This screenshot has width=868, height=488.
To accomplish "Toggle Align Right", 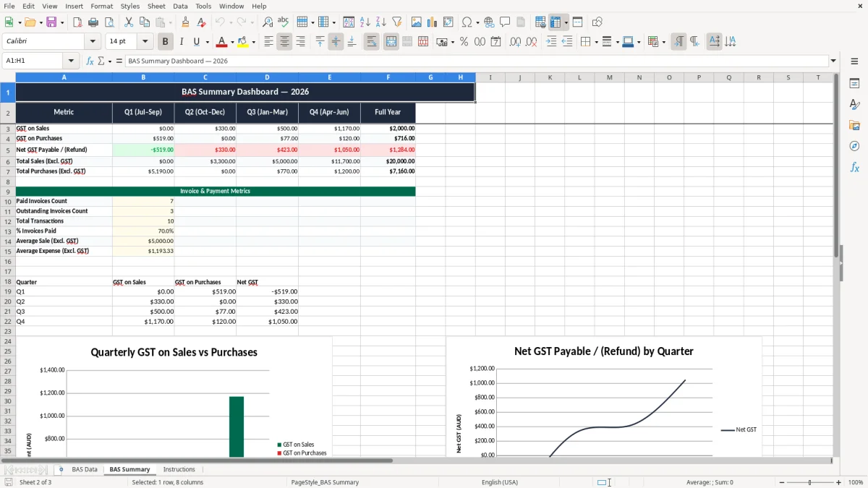I will [300, 42].
